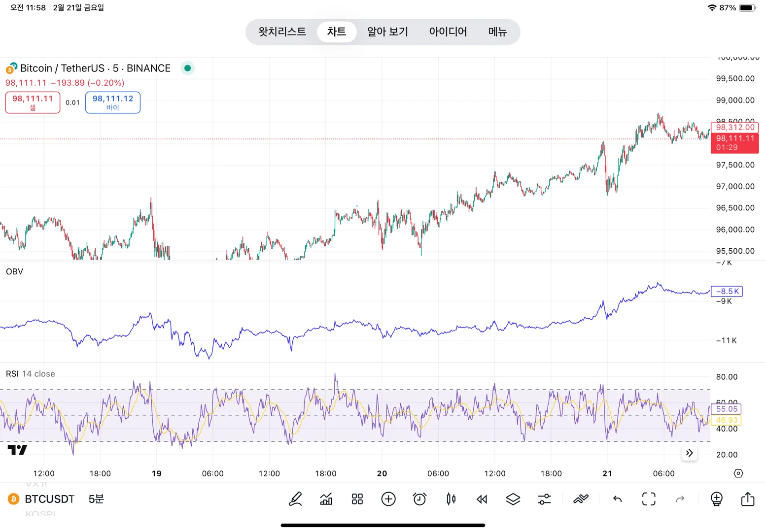The image size is (766, 532).
Task: Start bar replay with the rewind icon
Action: [x=482, y=499]
